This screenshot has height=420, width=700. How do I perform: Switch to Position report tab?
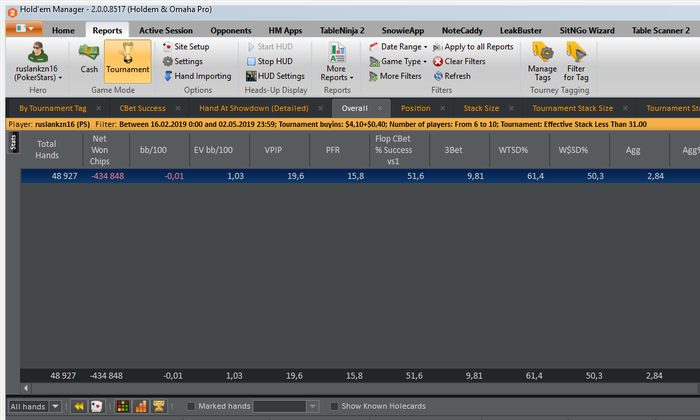point(416,108)
